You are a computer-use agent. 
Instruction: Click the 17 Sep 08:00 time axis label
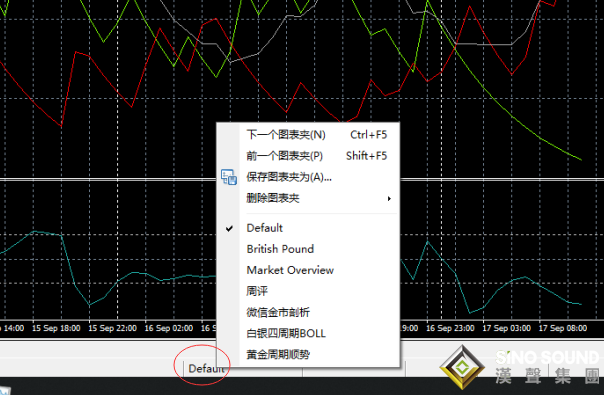(x=563, y=328)
